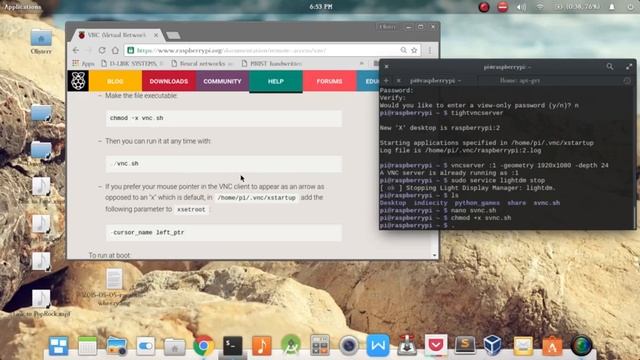The height and width of the screenshot is (360, 640).
Task: Click the page scrollbar down arrow
Action: (x=434, y=256)
